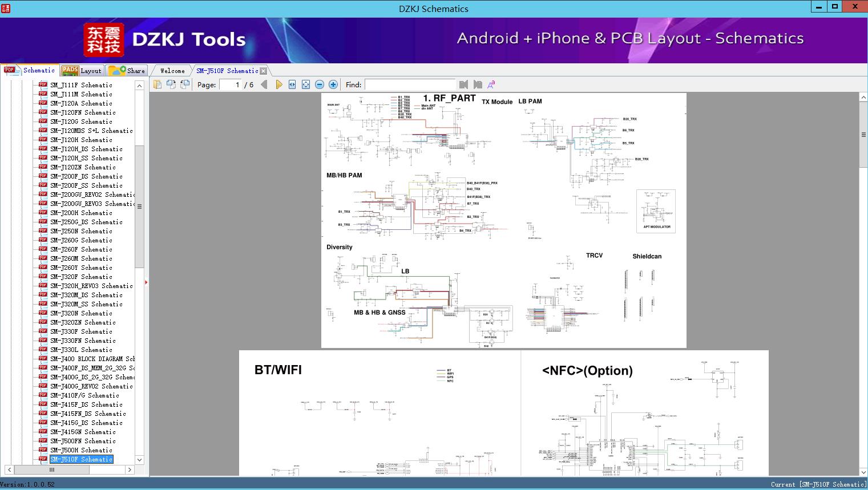Click the tree horizontal scroll left arrow

tap(9, 469)
